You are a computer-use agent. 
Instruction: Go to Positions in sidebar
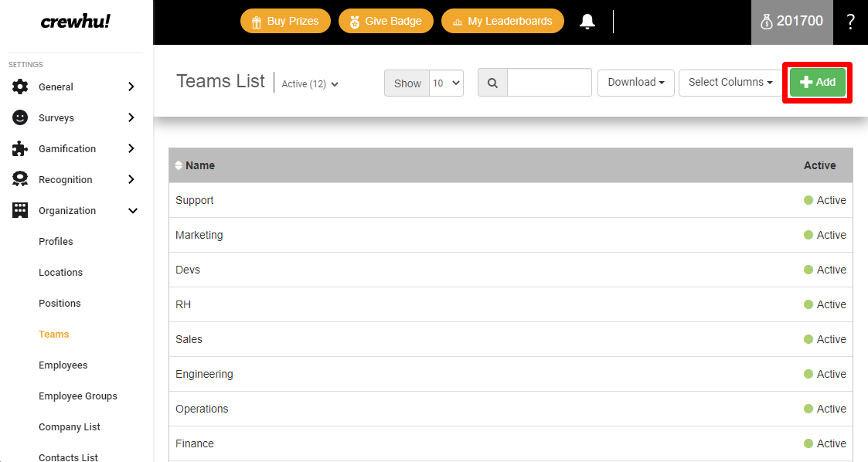coord(60,303)
